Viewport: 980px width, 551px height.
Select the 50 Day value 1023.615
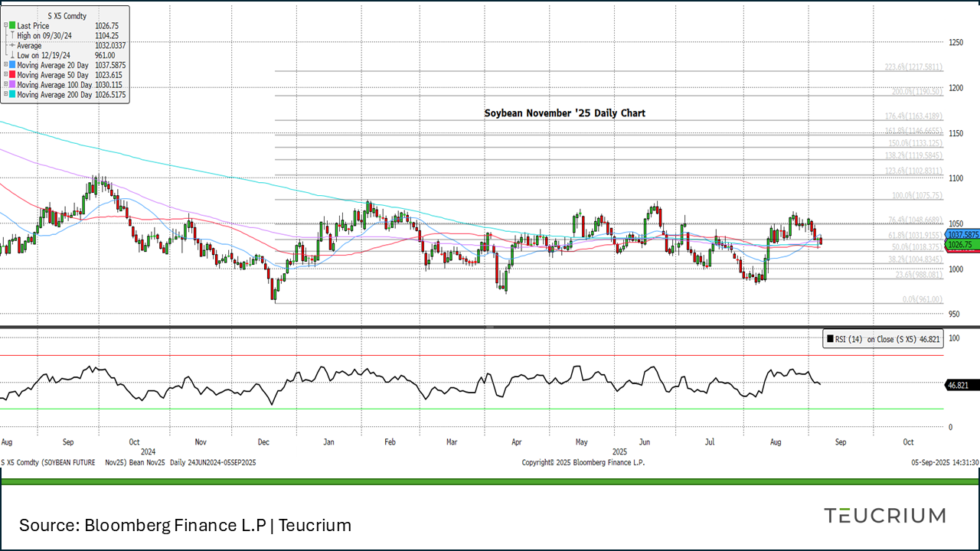tap(108, 76)
